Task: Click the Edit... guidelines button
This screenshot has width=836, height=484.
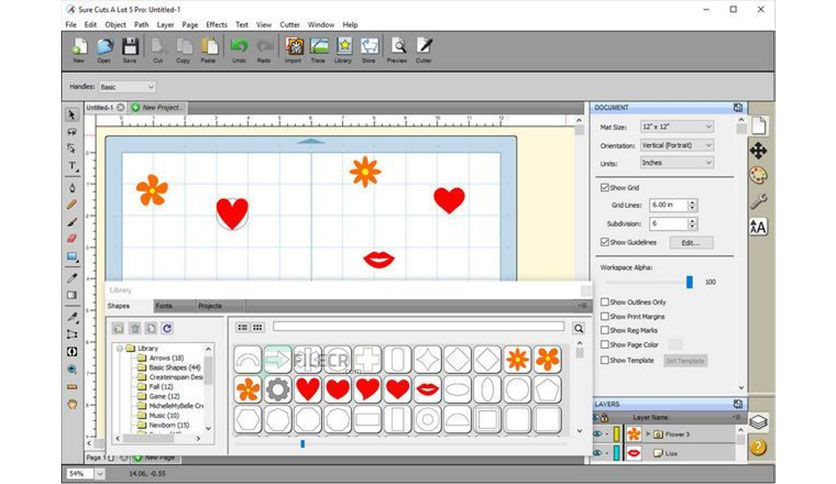Action: pos(690,243)
